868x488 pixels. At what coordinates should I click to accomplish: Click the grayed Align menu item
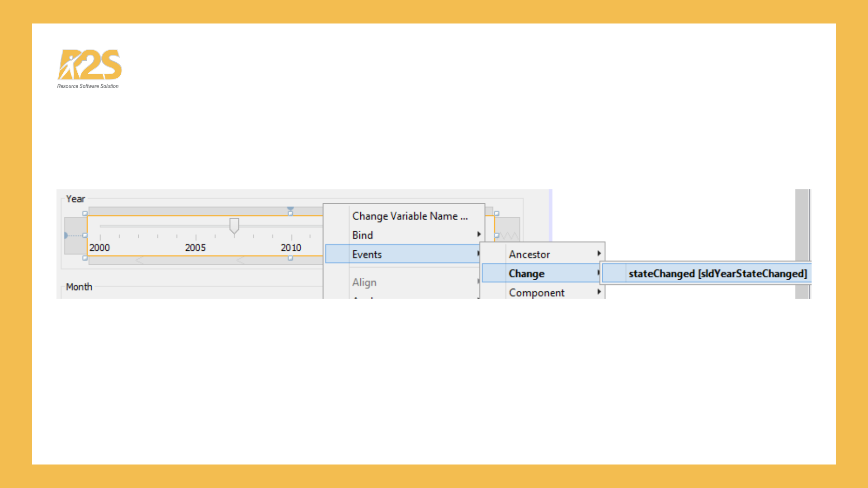pos(364,282)
